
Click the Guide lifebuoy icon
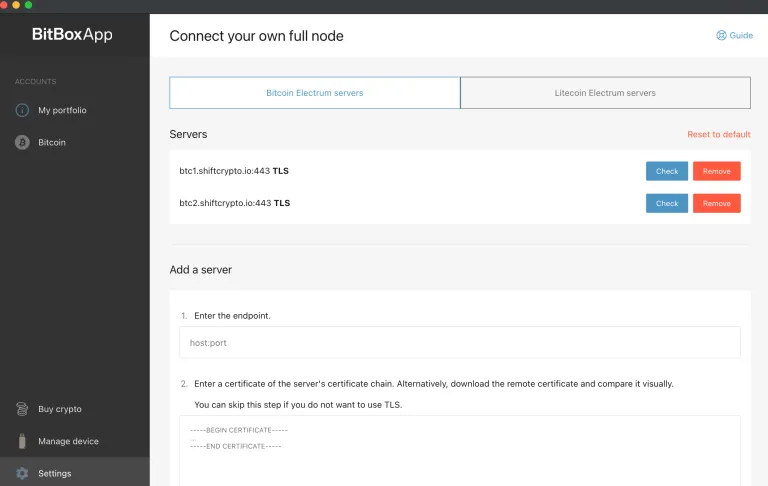pyautogui.click(x=721, y=35)
